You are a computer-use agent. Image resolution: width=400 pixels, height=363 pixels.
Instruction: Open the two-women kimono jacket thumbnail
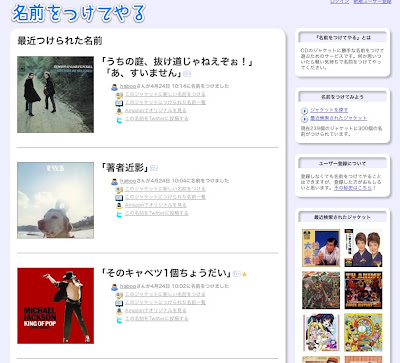point(363,248)
